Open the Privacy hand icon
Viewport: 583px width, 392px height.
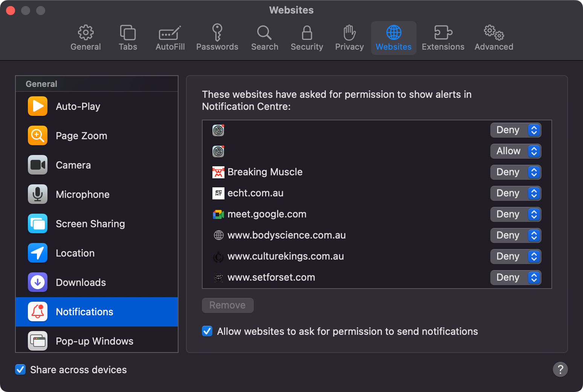[x=349, y=33]
